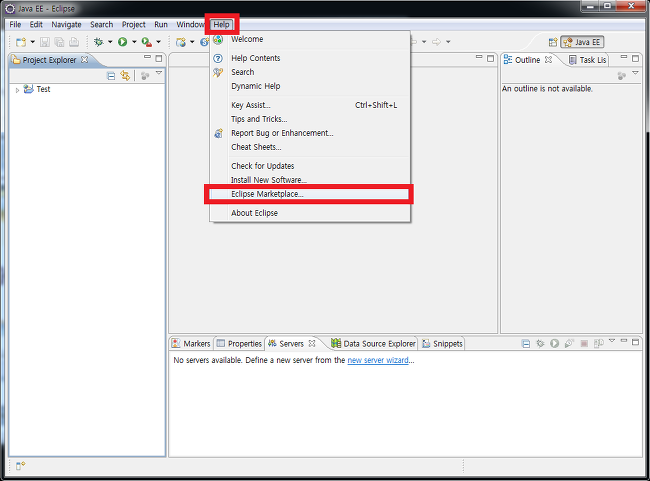Viewport: 650px width, 481px height.
Task: Switch to the Task List tab
Action: coord(587,60)
